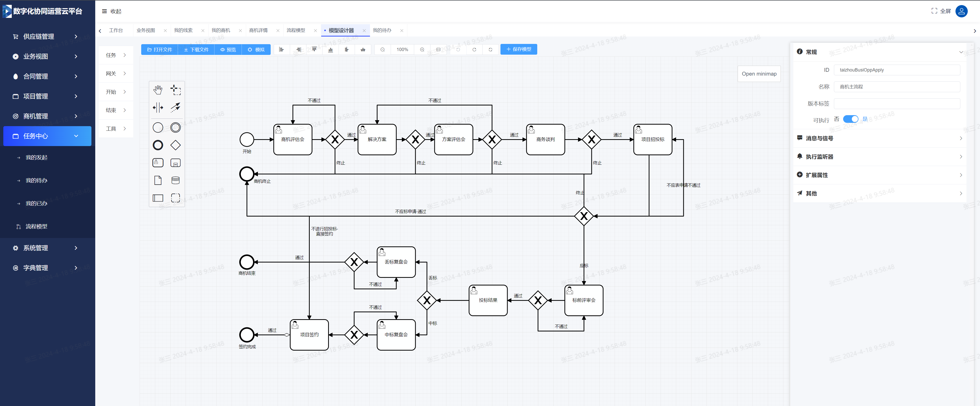
Task: Expand 合同管理 sidebar menu
Action: (x=47, y=76)
